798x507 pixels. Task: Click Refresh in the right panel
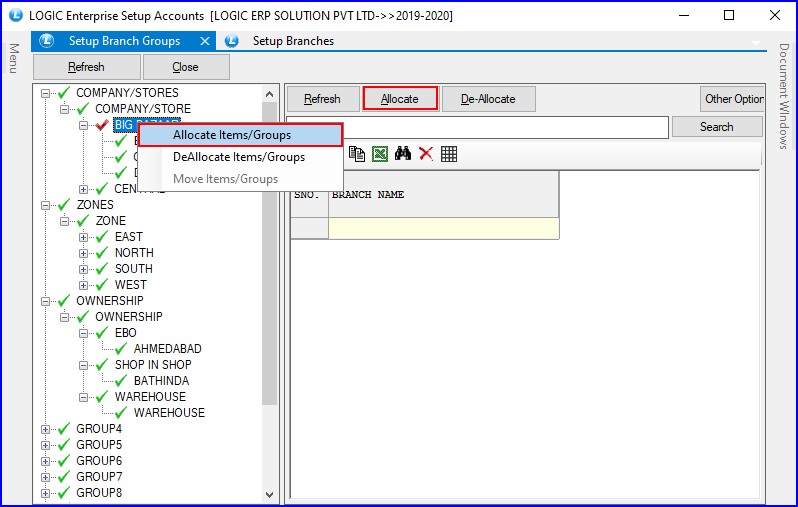(323, 99)
